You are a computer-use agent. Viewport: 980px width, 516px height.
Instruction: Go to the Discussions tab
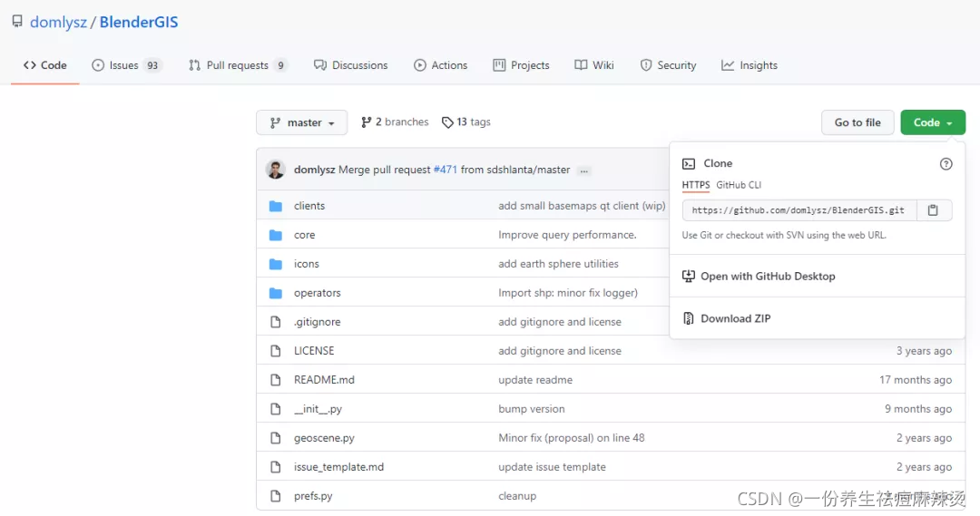click(x=350, y=65)
